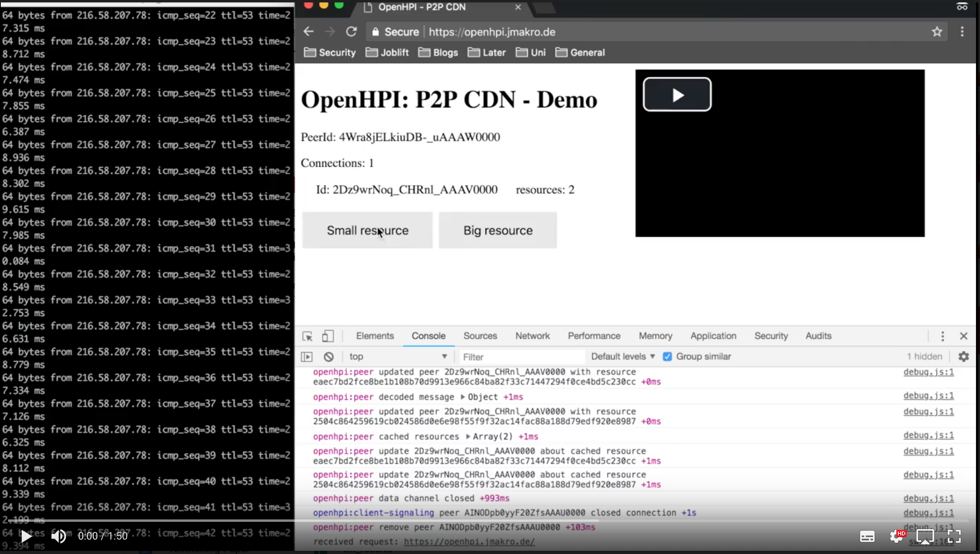Image resolution: width=980 pixels, height=554 pixels.
Task: Open the Sources devtools tab
Action: 480,336
